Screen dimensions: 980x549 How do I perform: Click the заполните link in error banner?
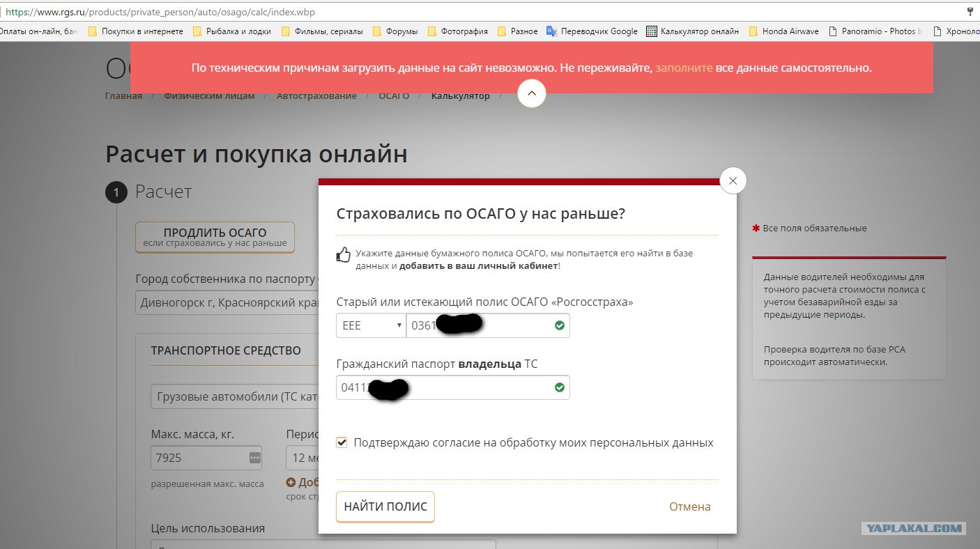[x=684, y=68]
